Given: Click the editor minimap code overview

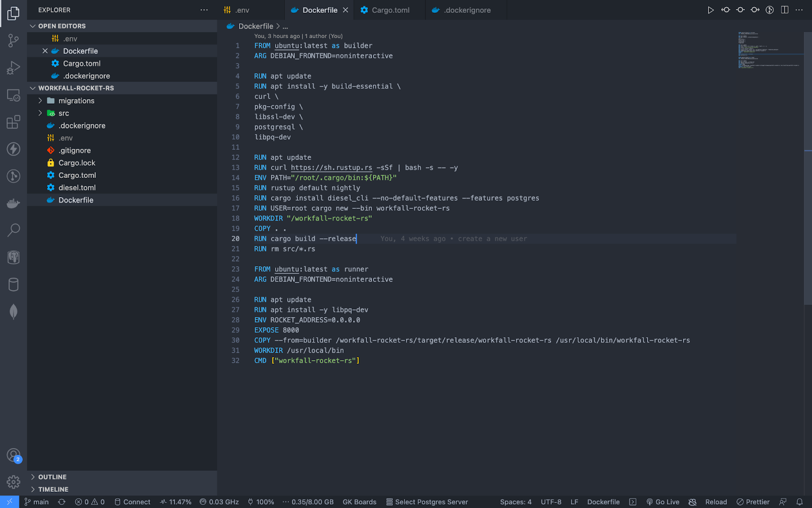Looking at the screenshot, I should click(x=768, y=51).
